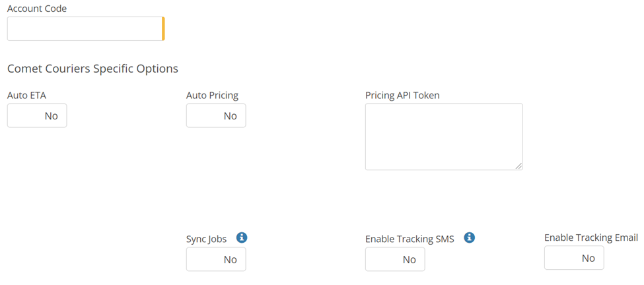The width and height of the screenshot is (644, 285).
Task: Focus the Account Code text field
Action: tap(84, 29)
